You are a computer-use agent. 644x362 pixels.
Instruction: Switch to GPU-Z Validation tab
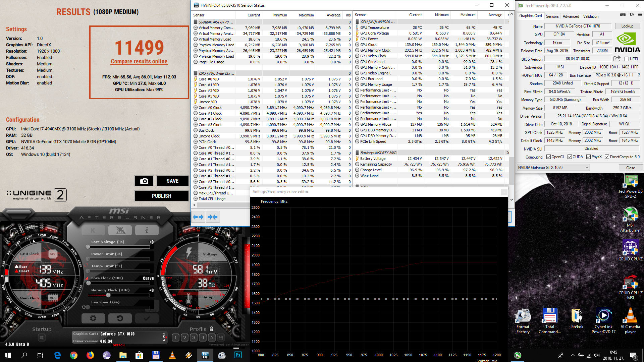click(x=591, y=16)
